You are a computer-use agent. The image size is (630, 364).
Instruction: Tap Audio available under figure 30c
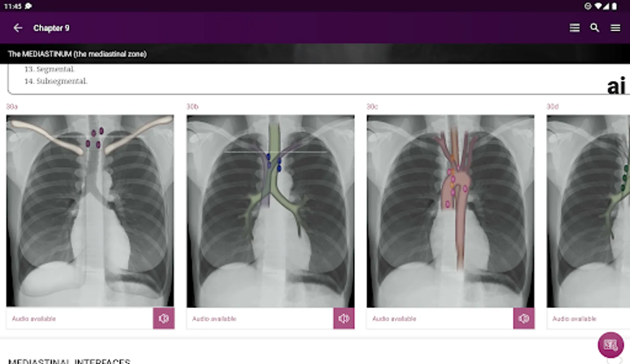394,319
